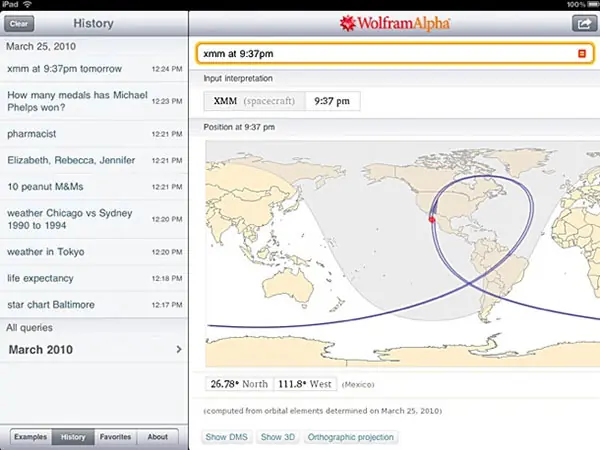The image size is (600, 450).
Task: Open the '10 peanut M&Ms' query
Action: pyautogui.click(x=94, y=187)
